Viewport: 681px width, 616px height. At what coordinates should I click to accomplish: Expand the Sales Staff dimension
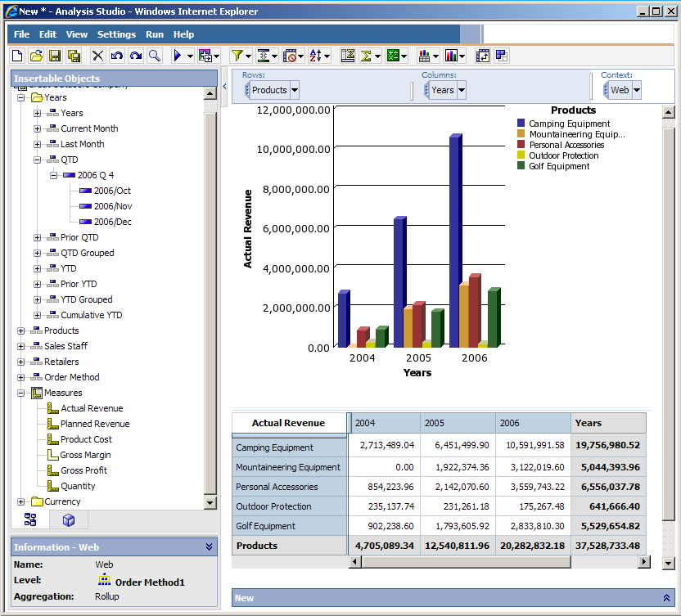point(21,346)
